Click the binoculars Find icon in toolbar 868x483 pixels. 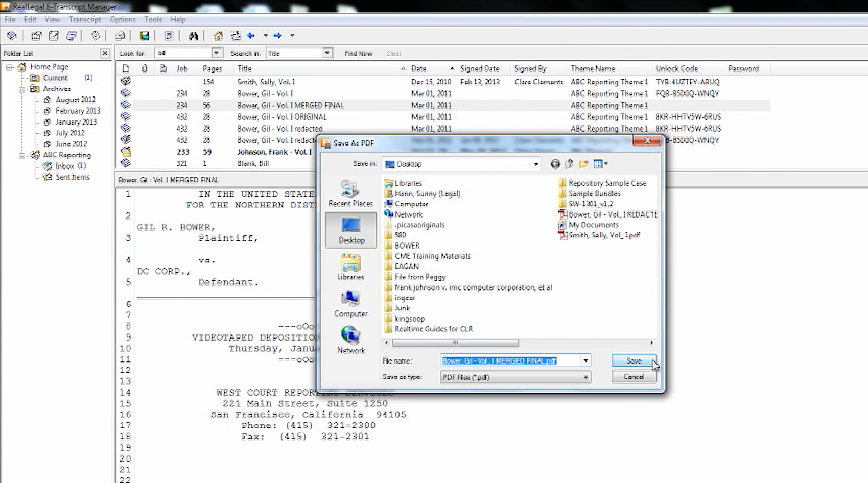pos(193,36)
